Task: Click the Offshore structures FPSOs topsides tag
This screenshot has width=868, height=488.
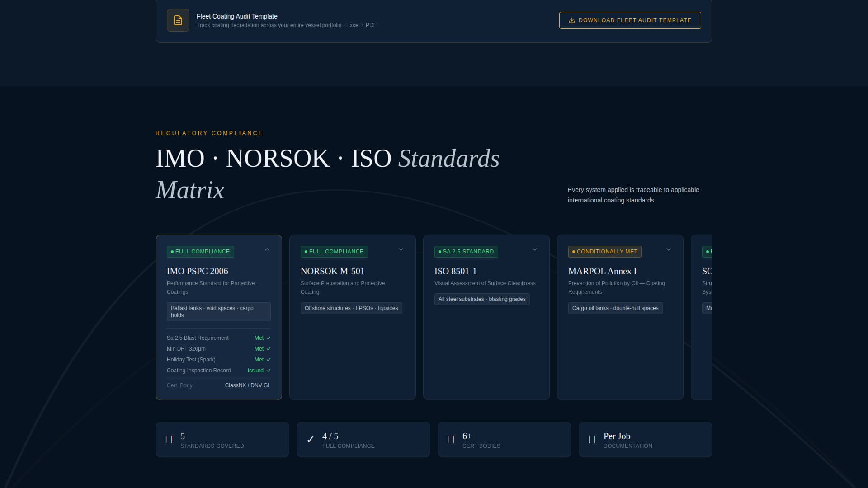Action: pyautogui.click(x=351, y=308)
